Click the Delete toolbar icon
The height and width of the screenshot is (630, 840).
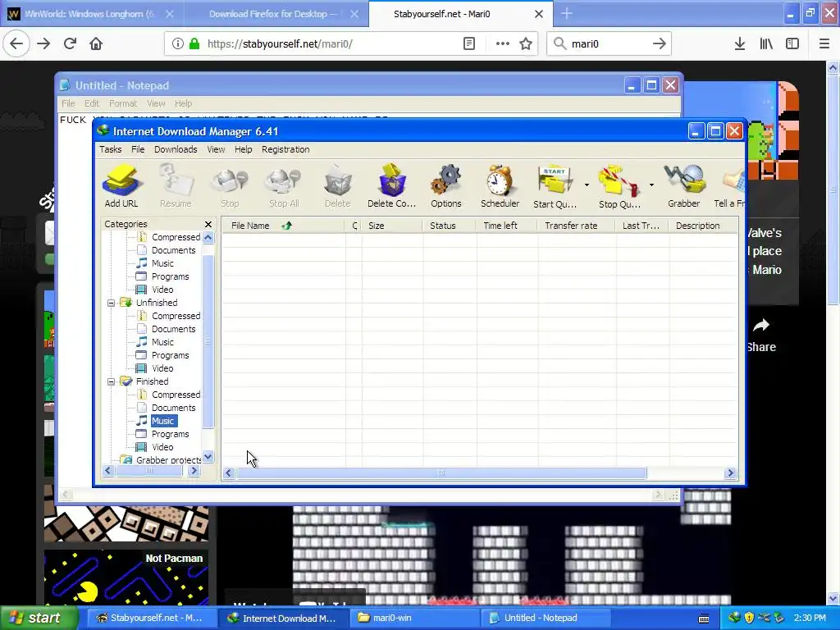coord(337,185)
